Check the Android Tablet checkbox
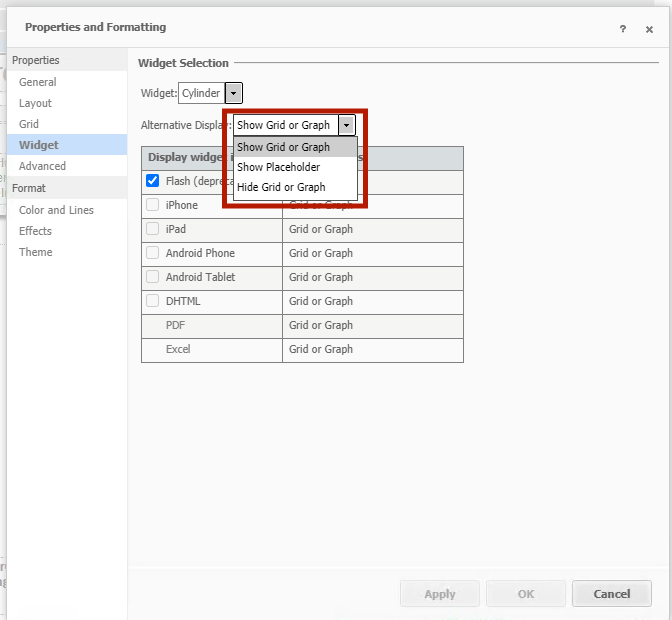Screen dimensions: 672x620 (152, 276)
